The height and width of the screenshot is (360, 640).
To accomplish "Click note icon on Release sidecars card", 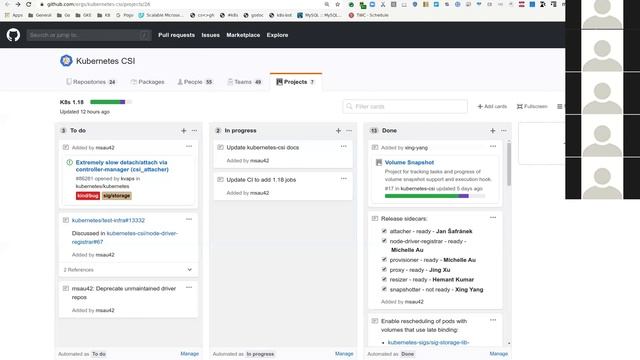I will pos(375,219).
